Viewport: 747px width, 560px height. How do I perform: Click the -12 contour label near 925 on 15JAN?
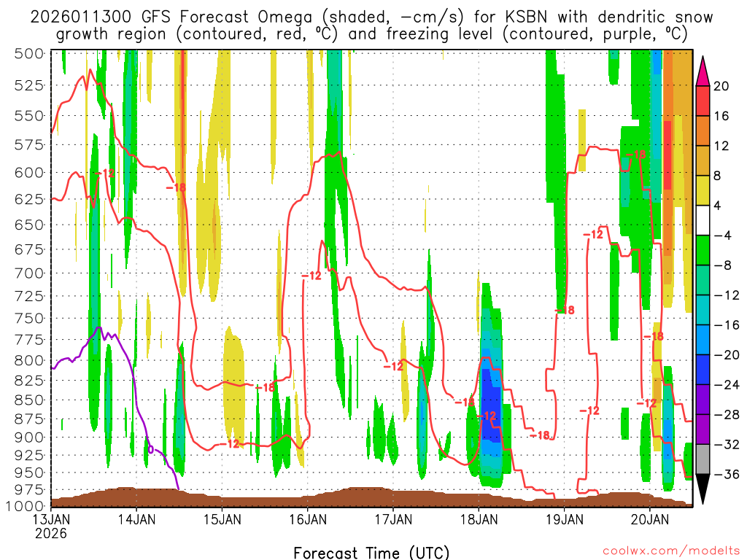coord(230,444)
